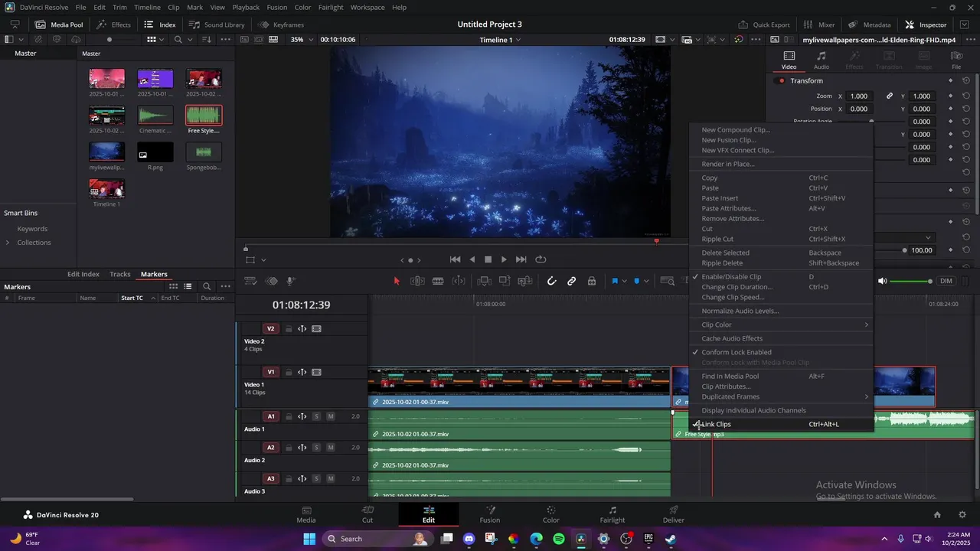Expand Duplicated Frames submenu

click(x=781, y=396)
